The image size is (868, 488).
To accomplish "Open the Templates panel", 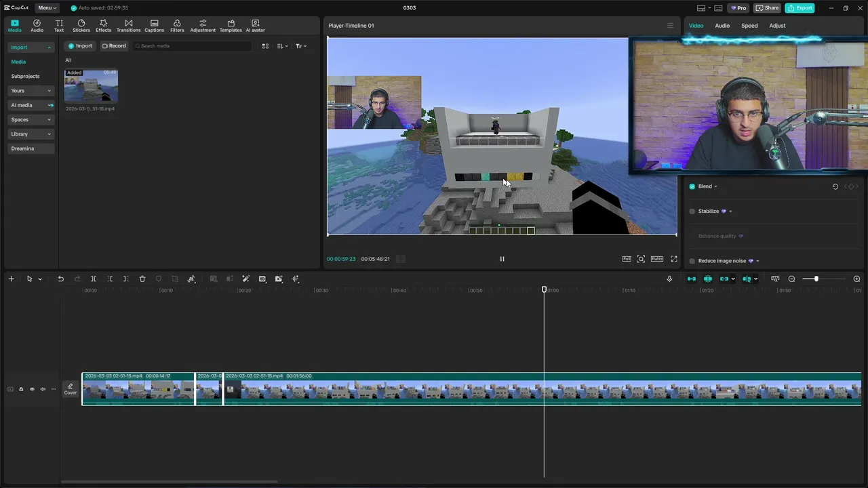I will (x=231, y=26).
